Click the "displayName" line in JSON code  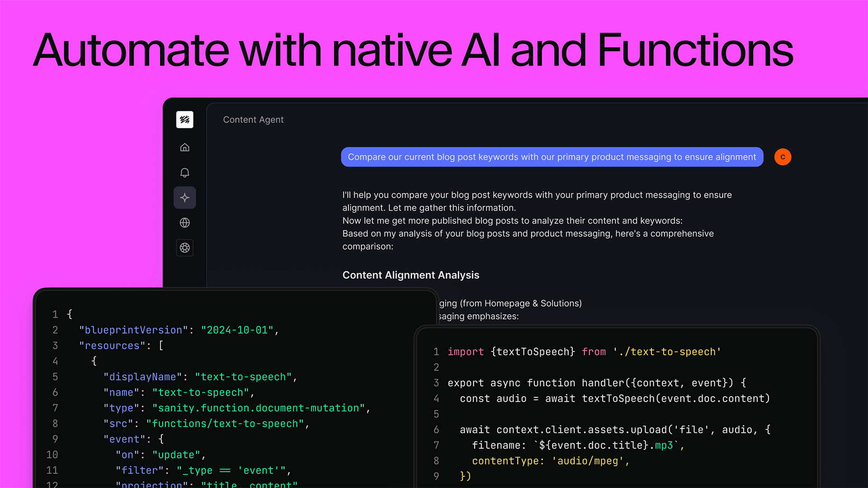[x=200, y=377]
